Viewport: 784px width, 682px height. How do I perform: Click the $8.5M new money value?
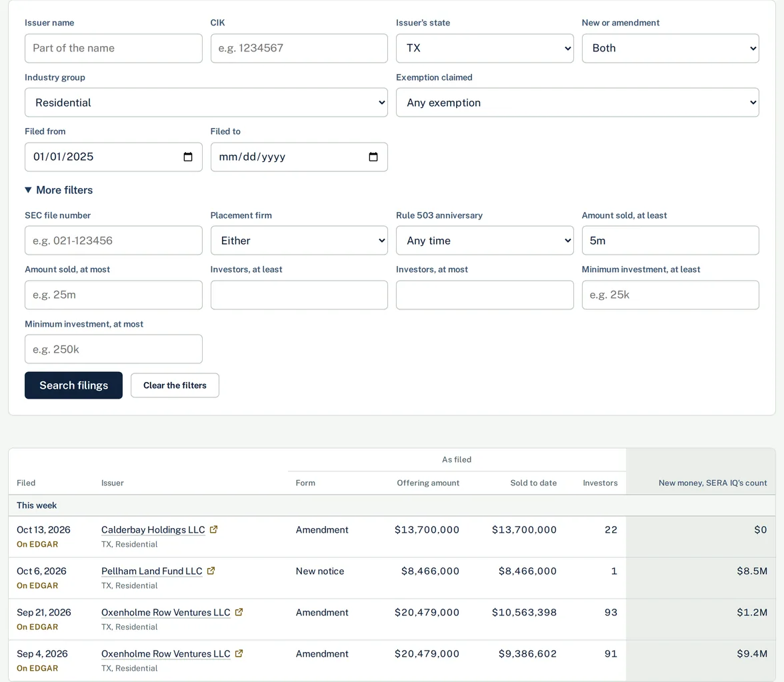[752, 571]
